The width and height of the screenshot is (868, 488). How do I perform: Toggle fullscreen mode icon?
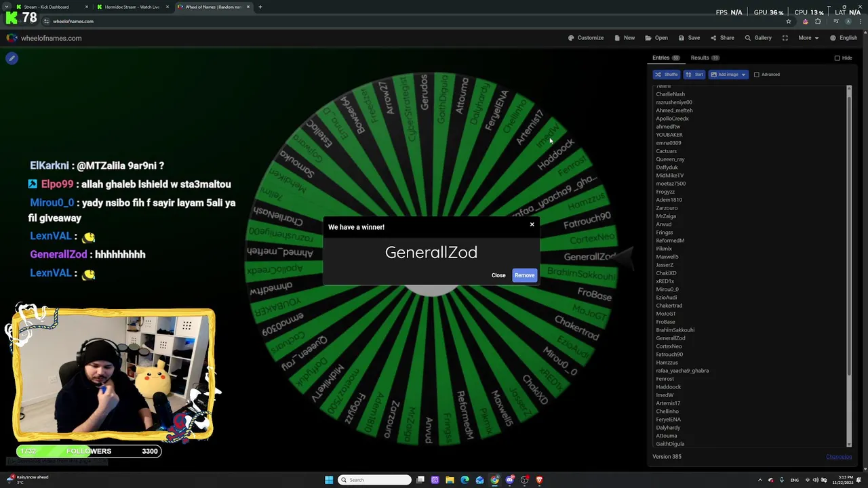coord(785,38)
